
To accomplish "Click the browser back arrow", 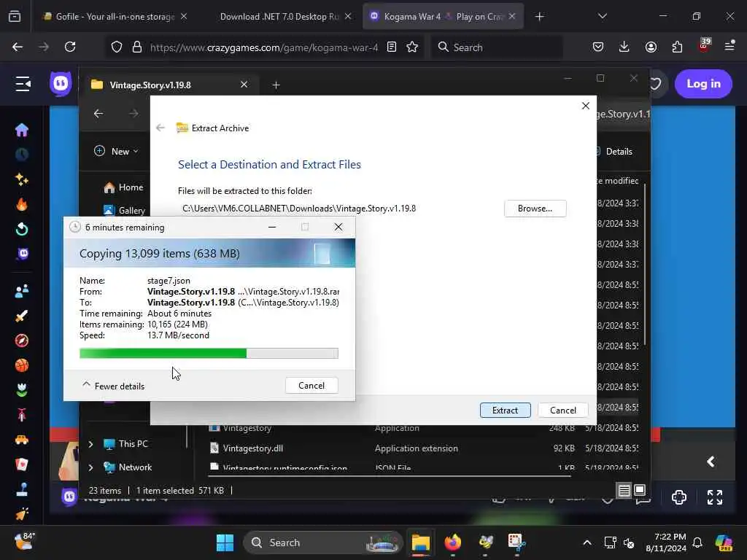I will [x=18, y=47].
